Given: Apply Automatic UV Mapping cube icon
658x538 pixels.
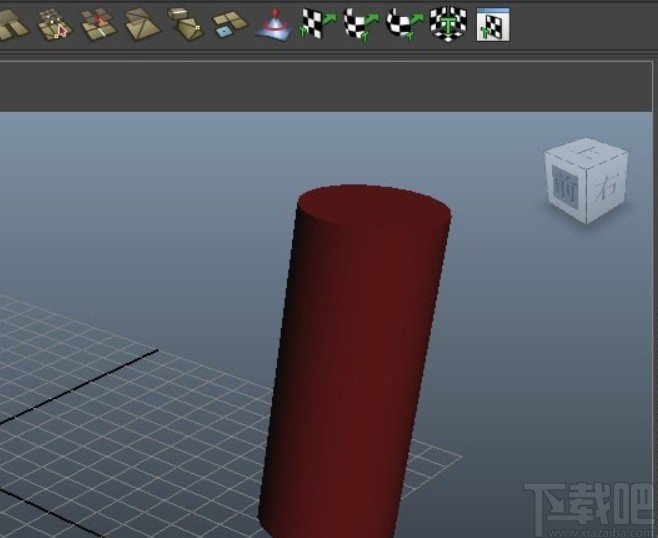Looking at the screenshot, I should coord(448,24).
